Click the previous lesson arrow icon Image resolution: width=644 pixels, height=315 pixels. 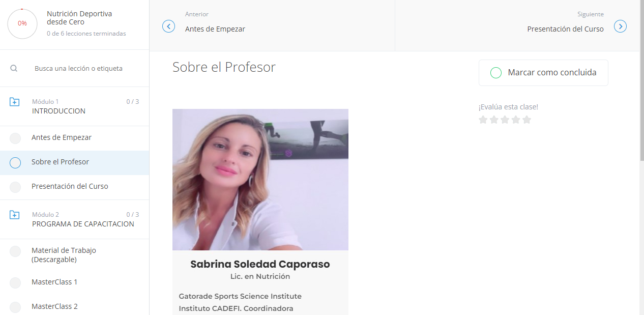[168, 26]
